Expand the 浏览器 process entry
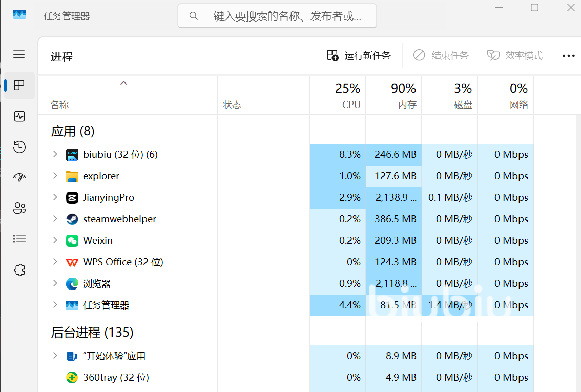The width and height of the screenshot is (581, 392). 55,283
